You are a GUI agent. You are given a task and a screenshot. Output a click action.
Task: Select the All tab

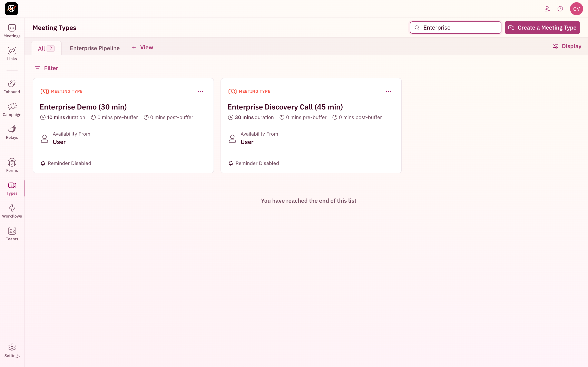tap(46, 48)
